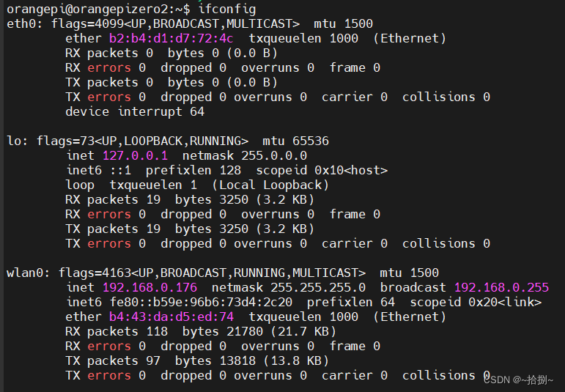Select the mtu 65536 value

point(295,141)
